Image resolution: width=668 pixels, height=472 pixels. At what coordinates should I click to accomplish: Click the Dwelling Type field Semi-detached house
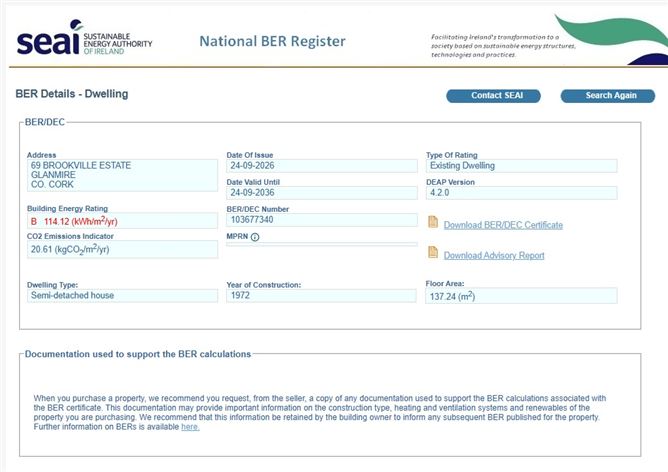(122, 296)
